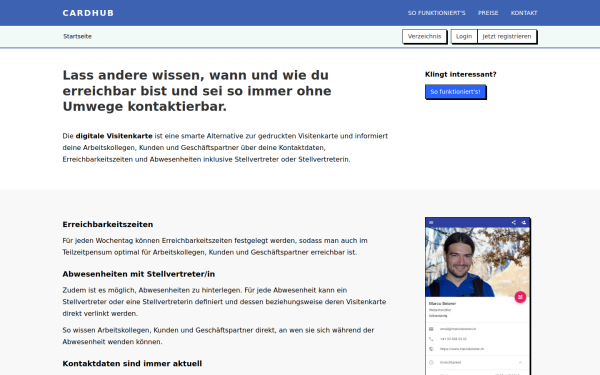Viewport: 600px width, 375px height.
Task: Click the phone icon in card preview
Action: point(431,339)
